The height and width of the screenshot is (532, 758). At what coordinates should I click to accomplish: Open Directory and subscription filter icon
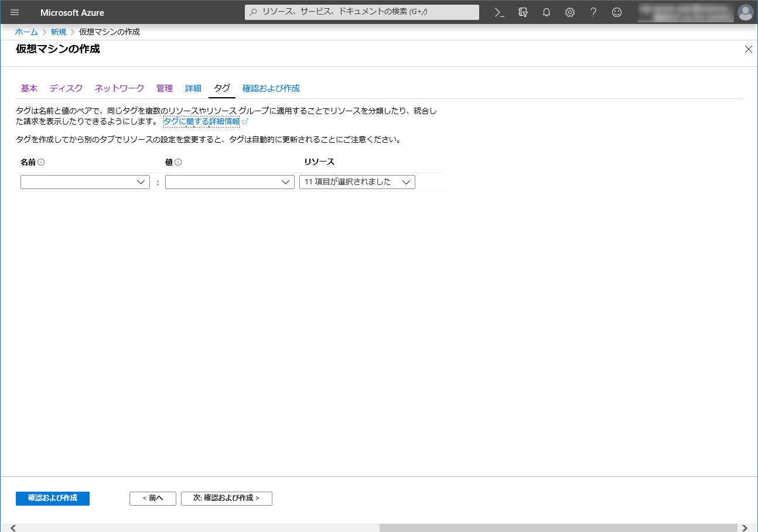[x=523, y=12]
